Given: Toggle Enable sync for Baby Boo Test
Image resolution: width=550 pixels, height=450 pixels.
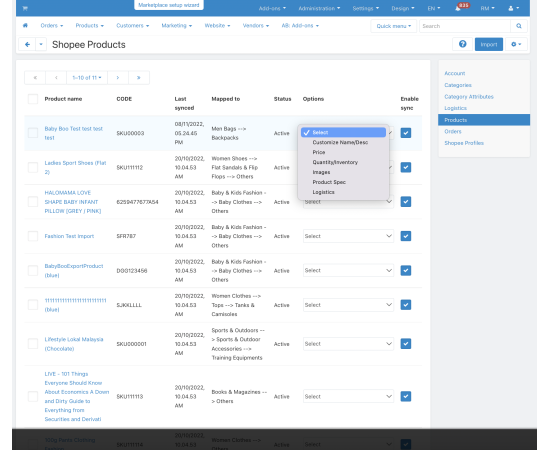Looking at the screenshot, I should [406, 133].
